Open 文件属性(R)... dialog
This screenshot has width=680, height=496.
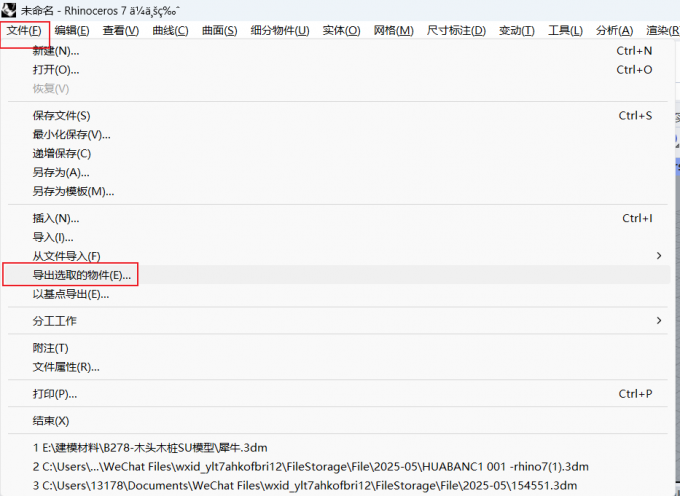pos(66,367)
